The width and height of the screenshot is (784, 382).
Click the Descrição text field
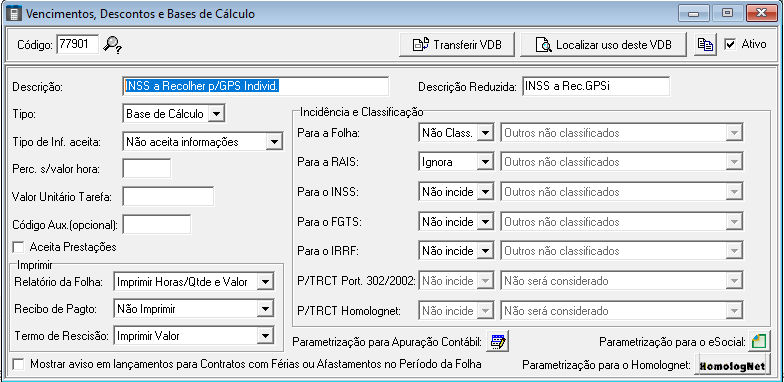(x=255, y=86)
